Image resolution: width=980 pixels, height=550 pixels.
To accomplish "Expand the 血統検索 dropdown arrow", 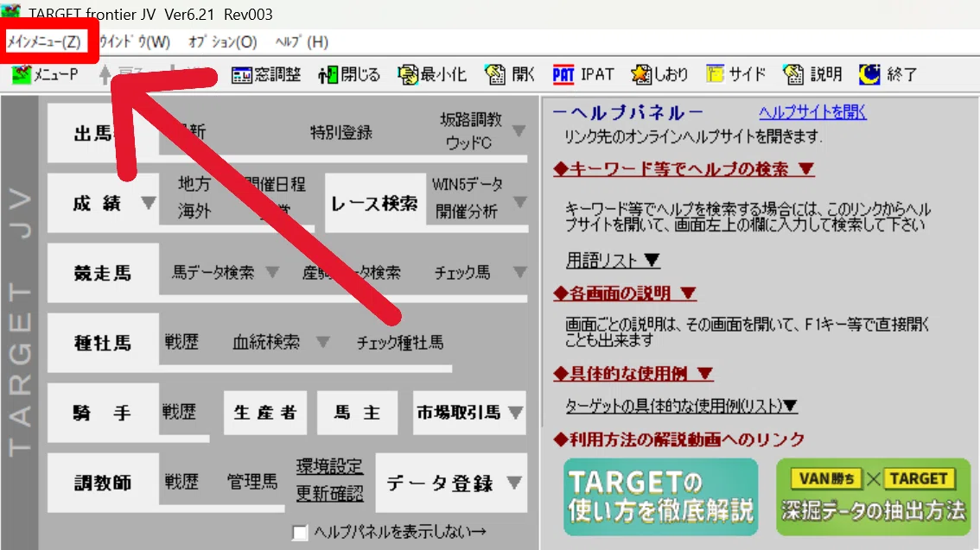I will (322, 342).
